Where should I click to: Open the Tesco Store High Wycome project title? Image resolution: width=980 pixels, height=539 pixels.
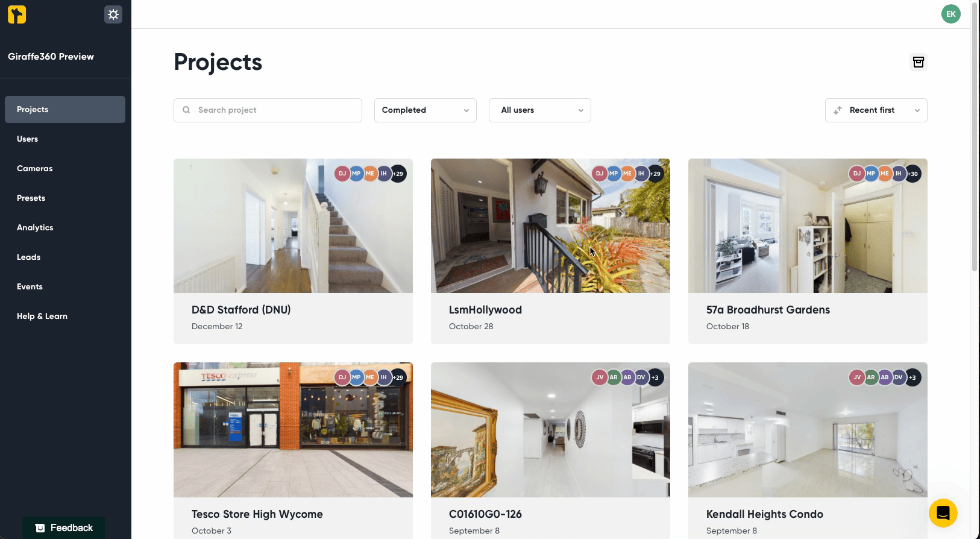point(257,514)
